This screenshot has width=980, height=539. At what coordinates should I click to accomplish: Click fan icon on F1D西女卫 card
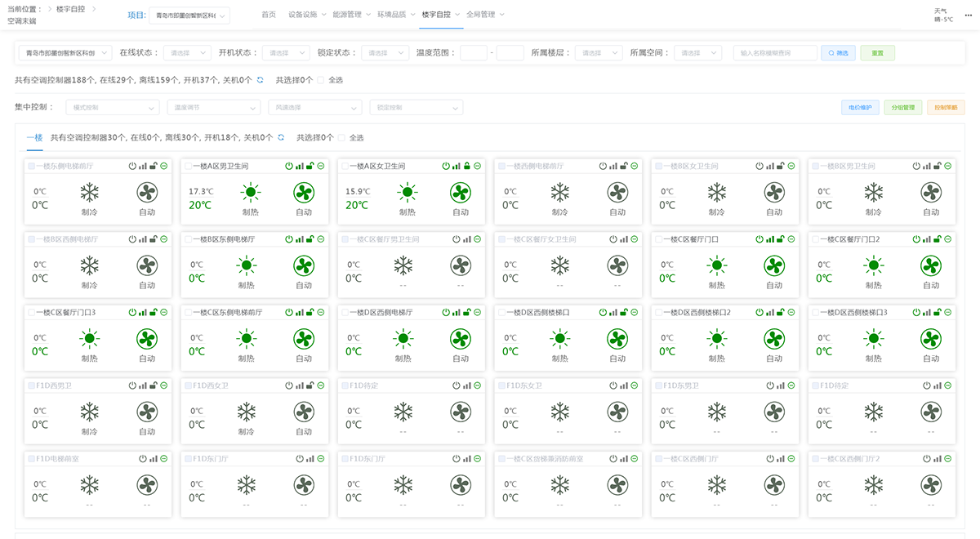pyautogui.click(x=304, y=413)
